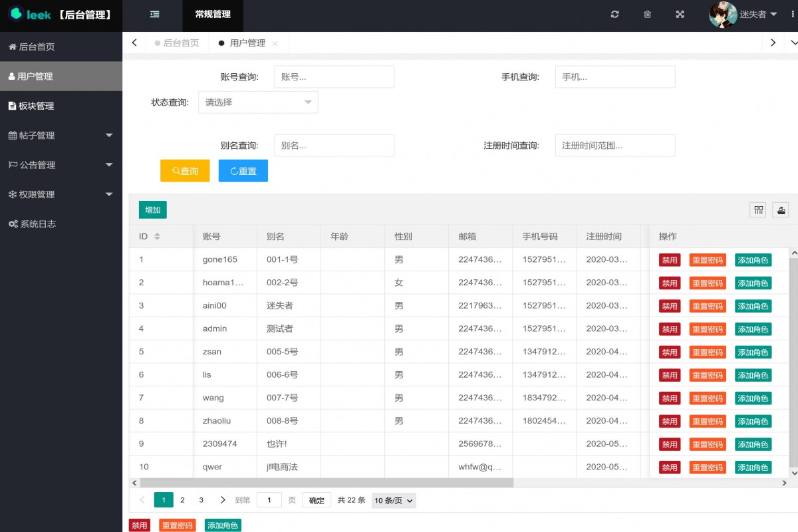Click 重置 to reset search filters
This screenshot has width=798, height=532.
click(x=243, y=170)
